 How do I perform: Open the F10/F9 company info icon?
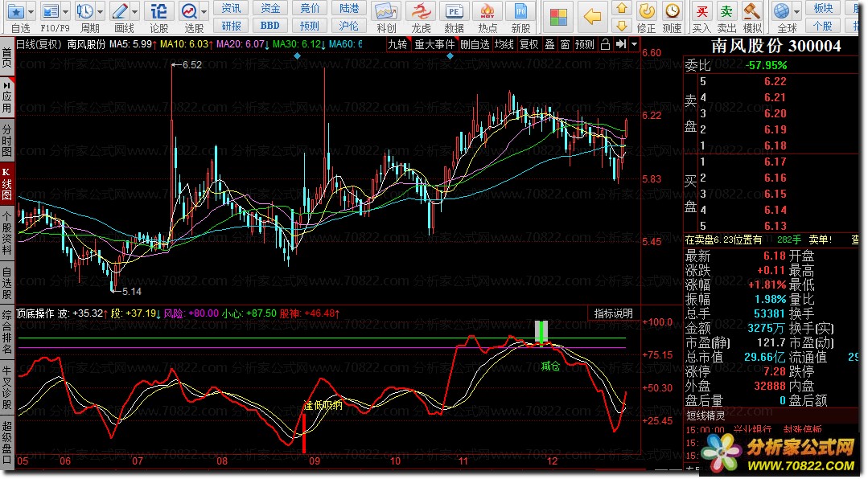click(x=51, y=11)
